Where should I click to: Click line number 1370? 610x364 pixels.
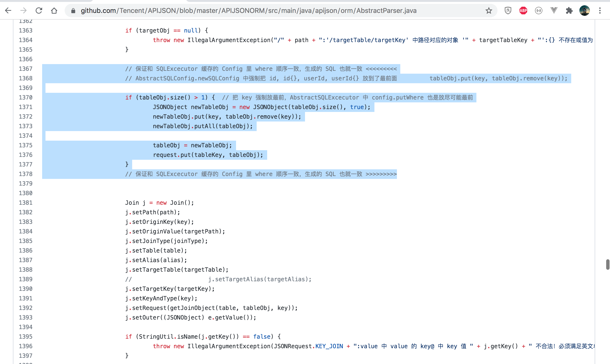click(x=26, y=97)
